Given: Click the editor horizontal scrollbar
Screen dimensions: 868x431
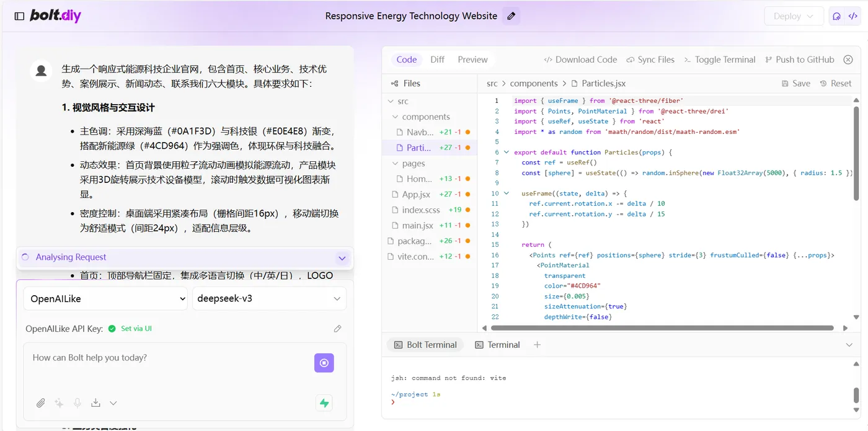Looking at the screenshot, I should (662, 328).
